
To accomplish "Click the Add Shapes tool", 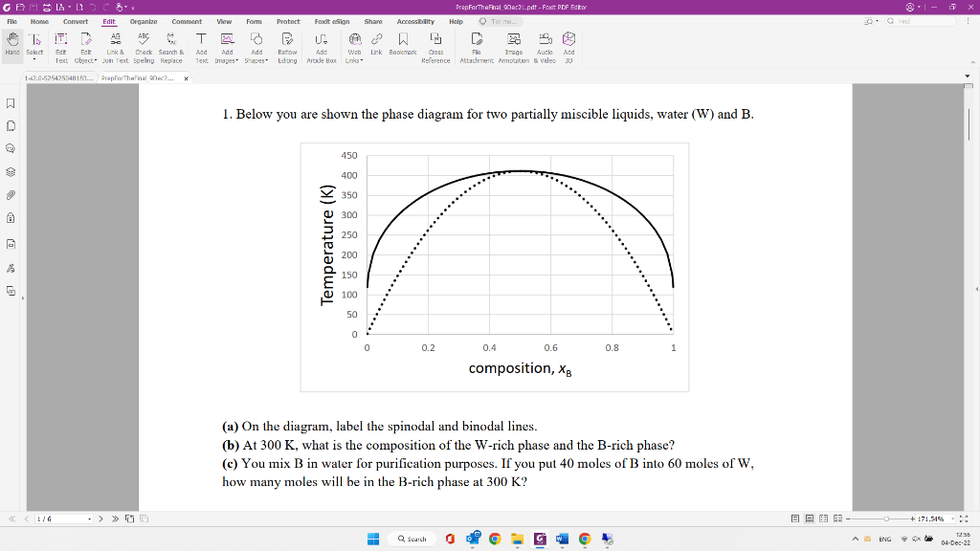I will point(256,48).
